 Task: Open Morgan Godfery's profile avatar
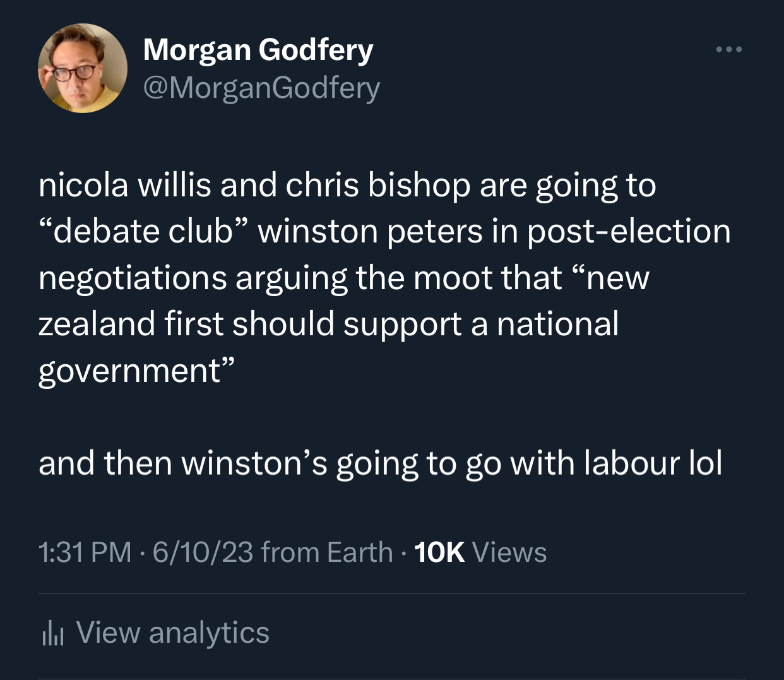[x=83, y=68]
